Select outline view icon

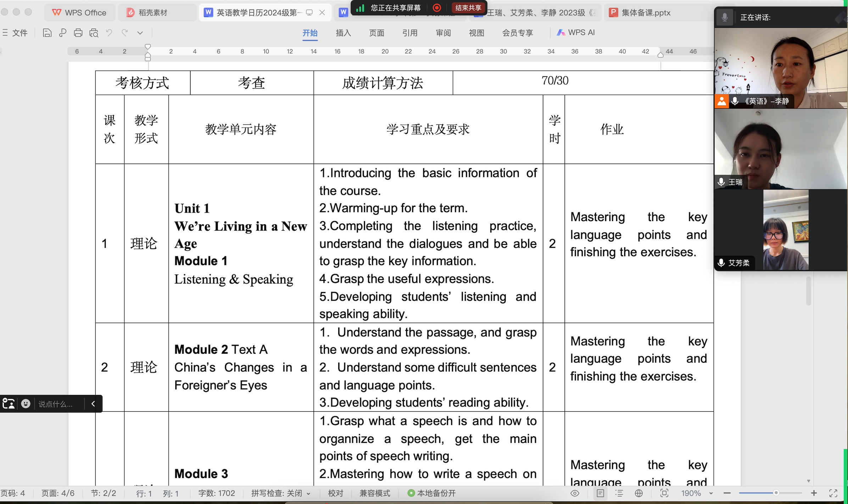click(x=619, y=493)
